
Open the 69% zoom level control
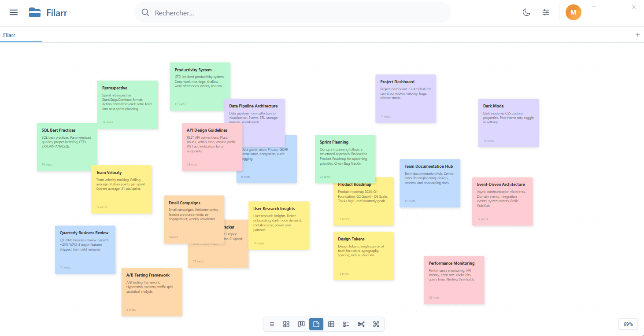tap(628, 324)
